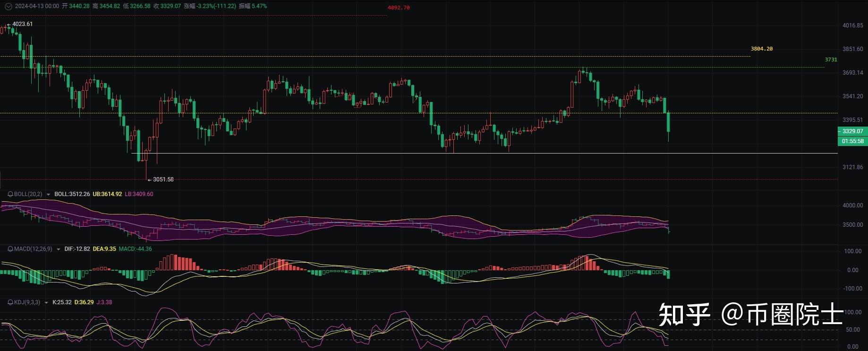Click the 3395.51 price axis label
The image size is (868, 351).
pos(853,120)
